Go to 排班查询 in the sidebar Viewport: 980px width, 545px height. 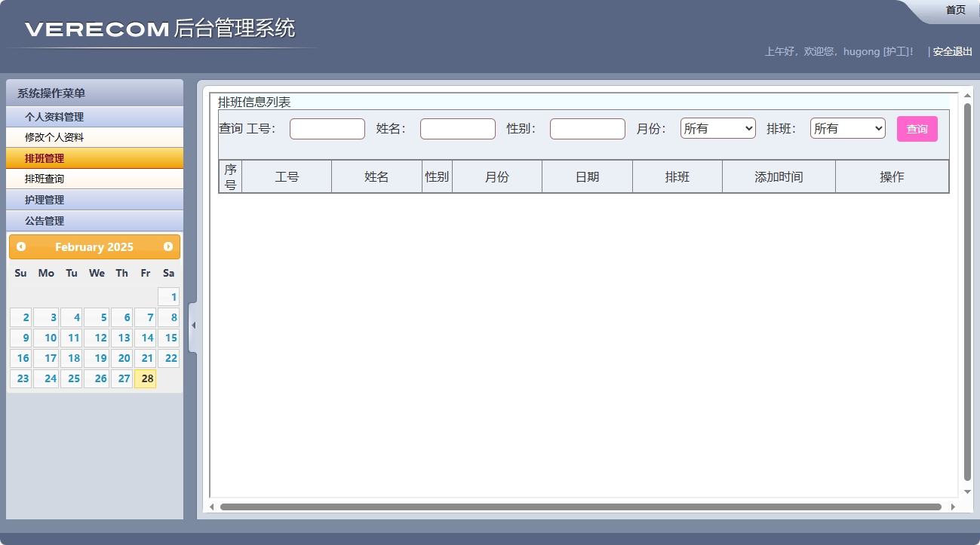[x=94, y=179]
